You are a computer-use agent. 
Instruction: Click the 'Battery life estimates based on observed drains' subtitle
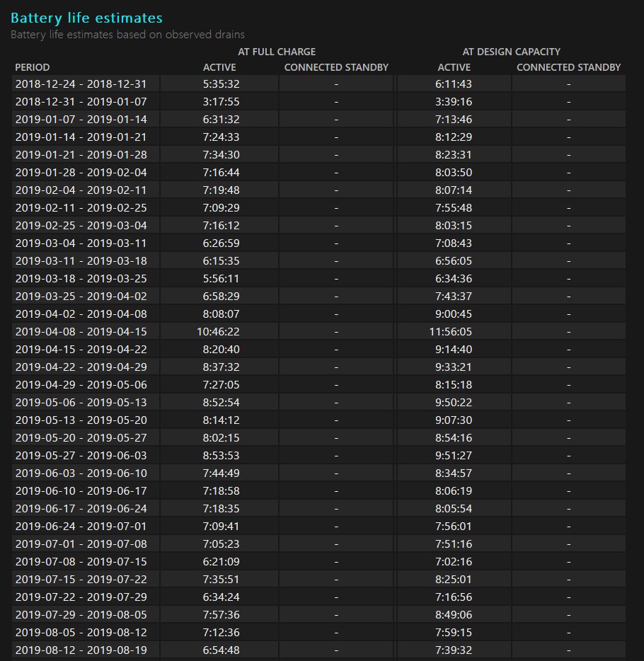[x=127, y=35]
